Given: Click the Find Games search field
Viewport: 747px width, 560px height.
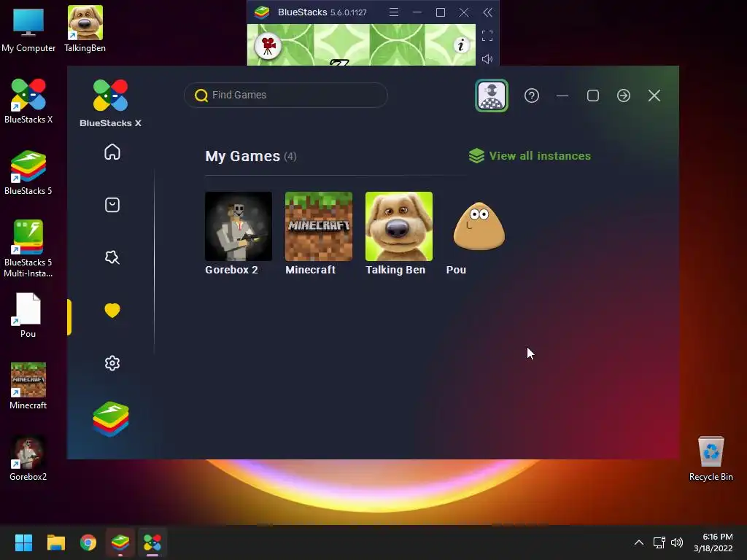Looking at the screenshot, I should [x=286, y=95].
